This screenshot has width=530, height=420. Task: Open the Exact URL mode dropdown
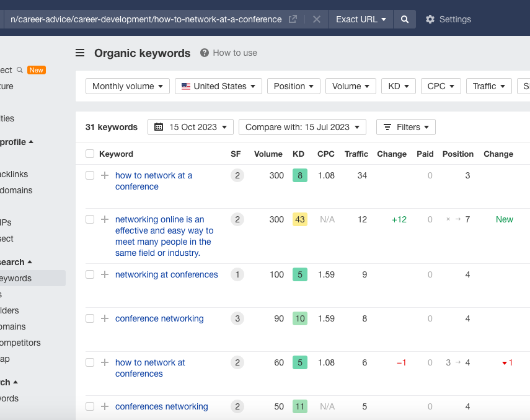pos(361,19)
